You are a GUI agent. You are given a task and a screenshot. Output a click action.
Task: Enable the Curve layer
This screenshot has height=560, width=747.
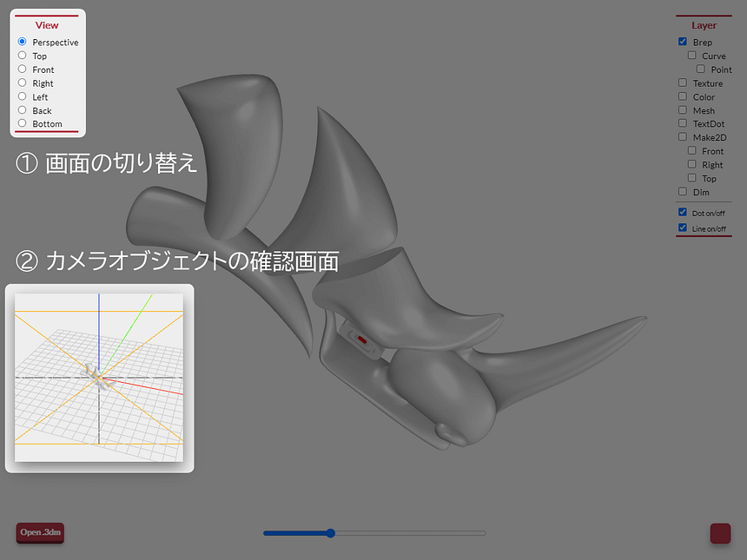coord(691,56)
